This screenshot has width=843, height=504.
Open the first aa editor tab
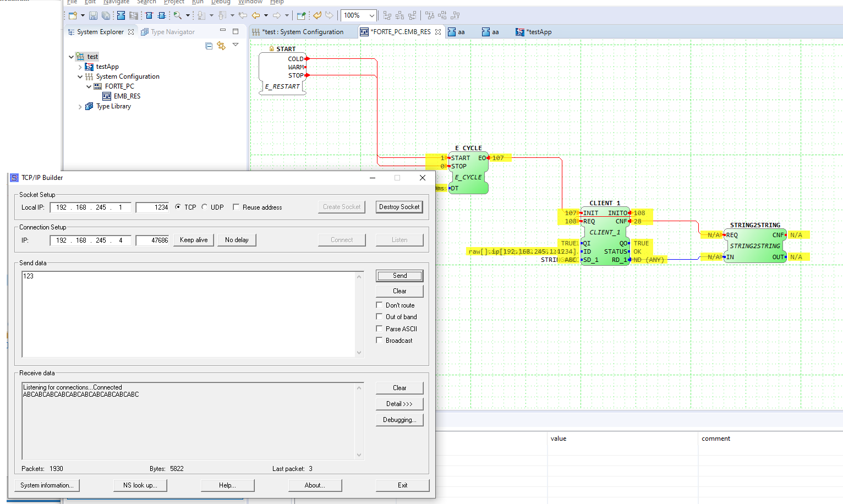click(x=456, y=32)
